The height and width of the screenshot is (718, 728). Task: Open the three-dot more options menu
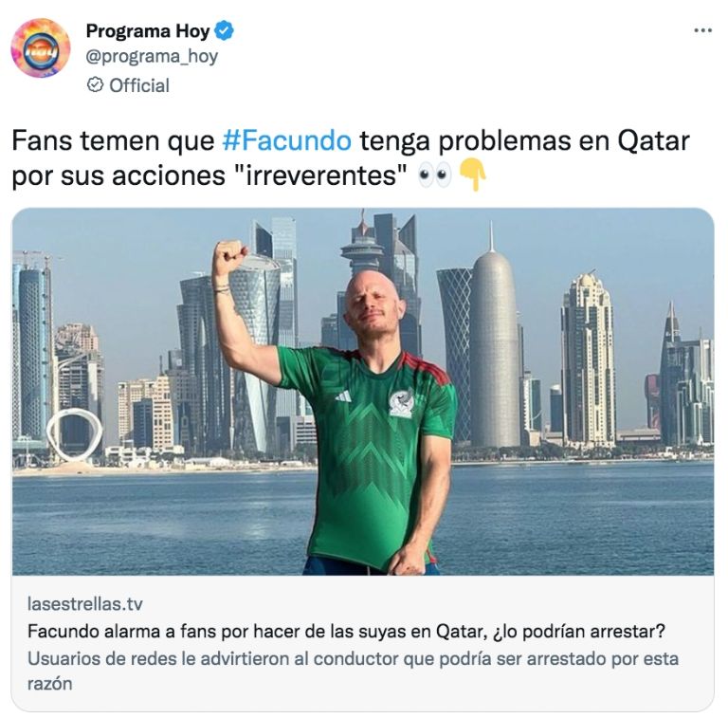[x=703, y=30]
